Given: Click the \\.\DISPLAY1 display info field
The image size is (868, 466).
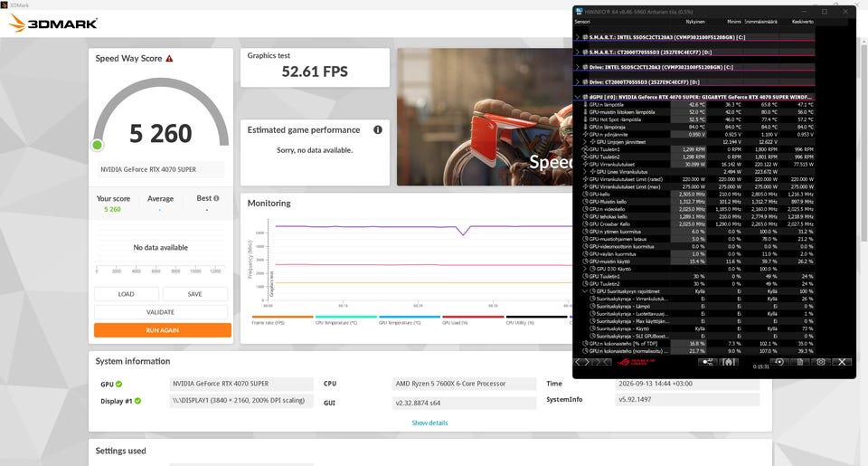Looking at the screenshot, I should (241, 401).
